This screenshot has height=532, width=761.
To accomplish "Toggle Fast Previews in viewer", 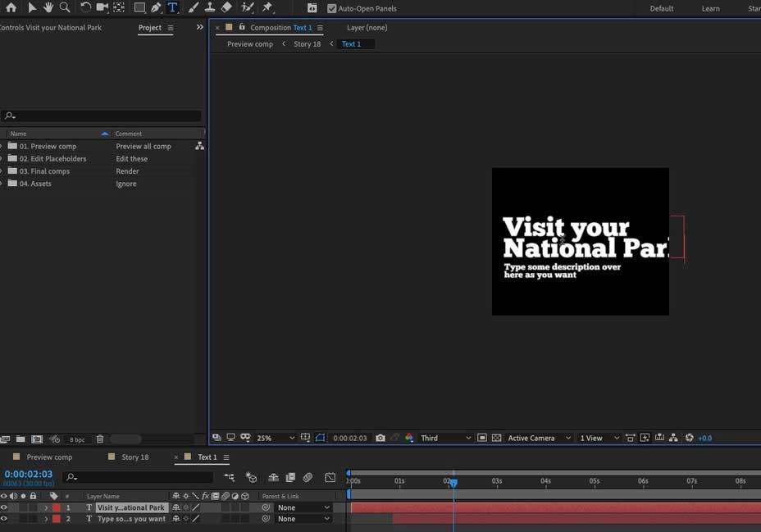I will coord(645,438).
